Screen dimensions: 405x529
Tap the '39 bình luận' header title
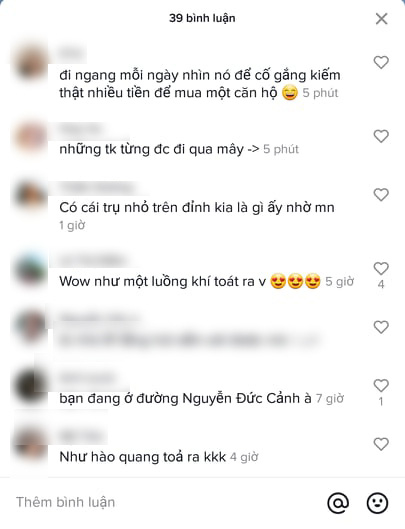[x=202, y=18]
